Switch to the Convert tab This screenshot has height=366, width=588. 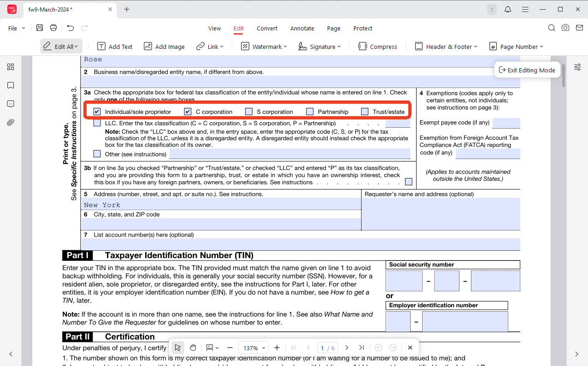click(x=267, y=28)
